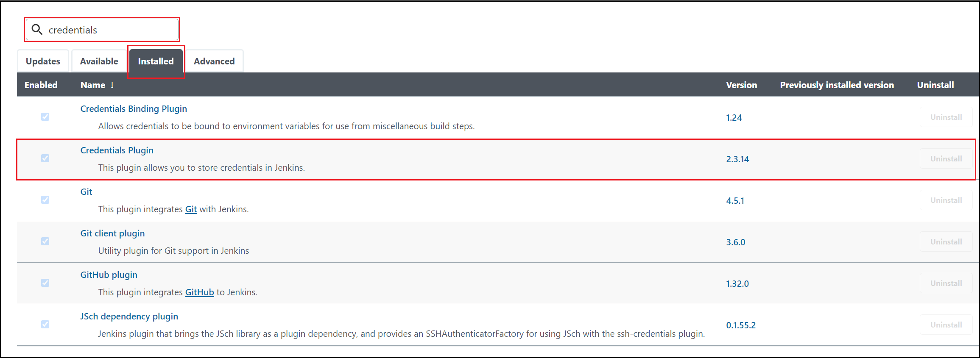Switch to the Updates tab
Viewport: 980px width, 358px height.
(43, 61)
